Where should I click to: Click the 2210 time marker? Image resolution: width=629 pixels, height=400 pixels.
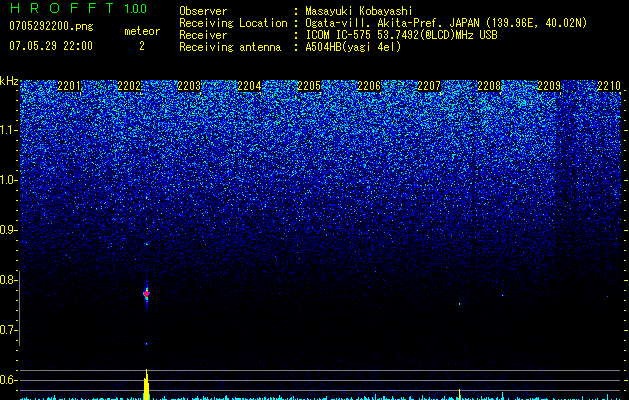(609, 86)
